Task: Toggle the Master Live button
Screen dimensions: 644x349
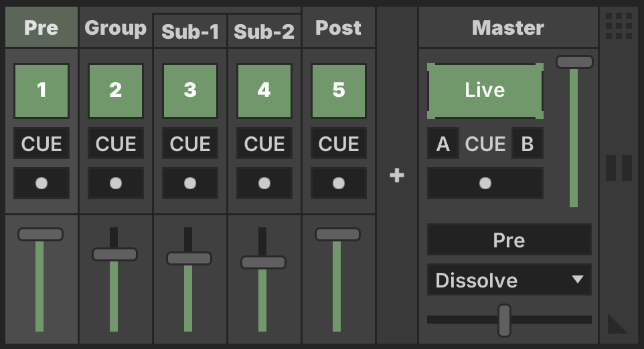Action: [x=485, y=91]
